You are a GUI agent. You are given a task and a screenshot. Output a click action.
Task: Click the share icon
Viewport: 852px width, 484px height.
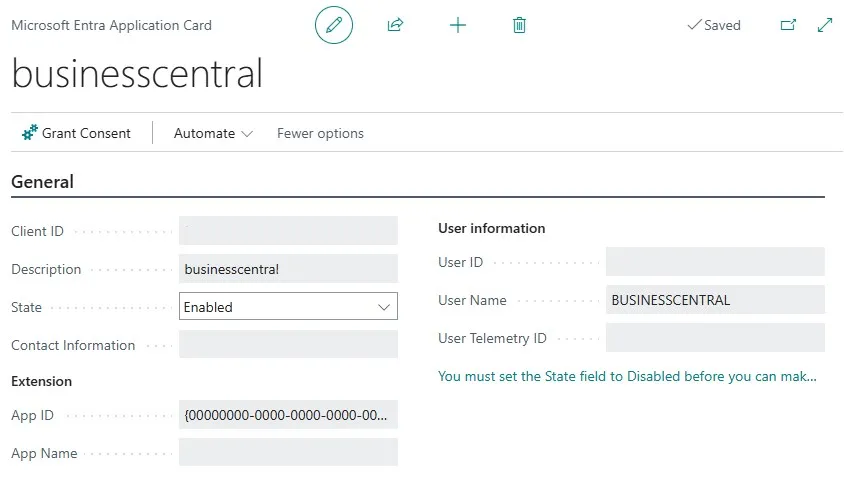point(395,25)
